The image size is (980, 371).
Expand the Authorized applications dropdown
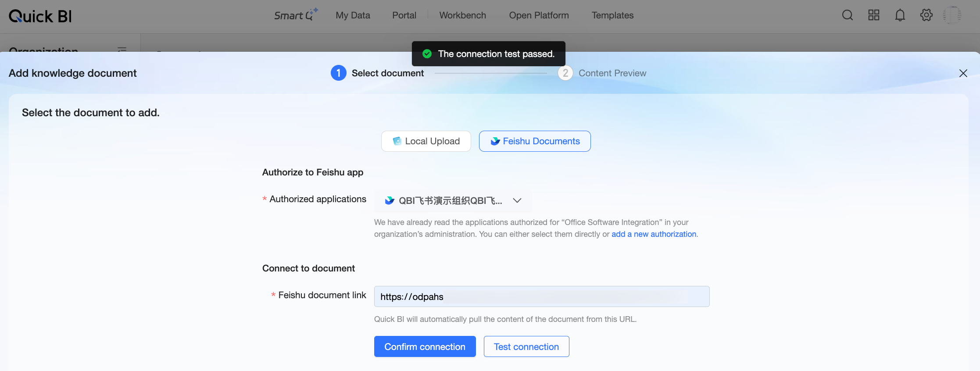point(453,200)
